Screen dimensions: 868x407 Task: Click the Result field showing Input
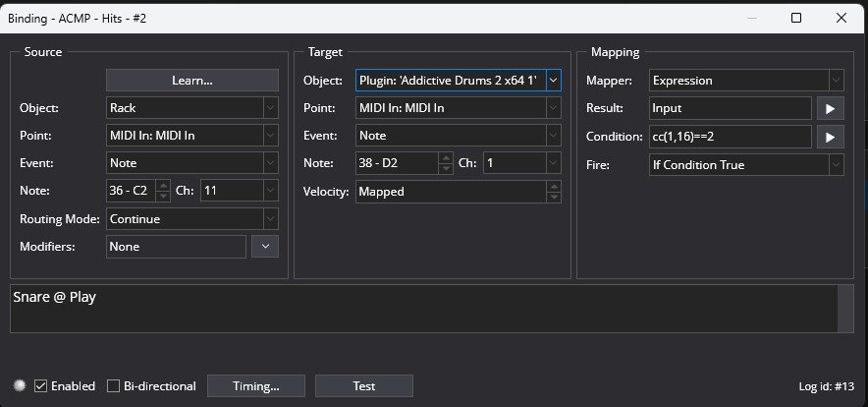click(731, 108)
